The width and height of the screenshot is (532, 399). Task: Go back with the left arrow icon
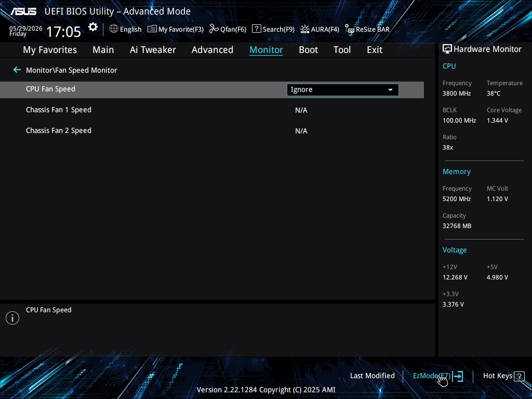point(17,70)
